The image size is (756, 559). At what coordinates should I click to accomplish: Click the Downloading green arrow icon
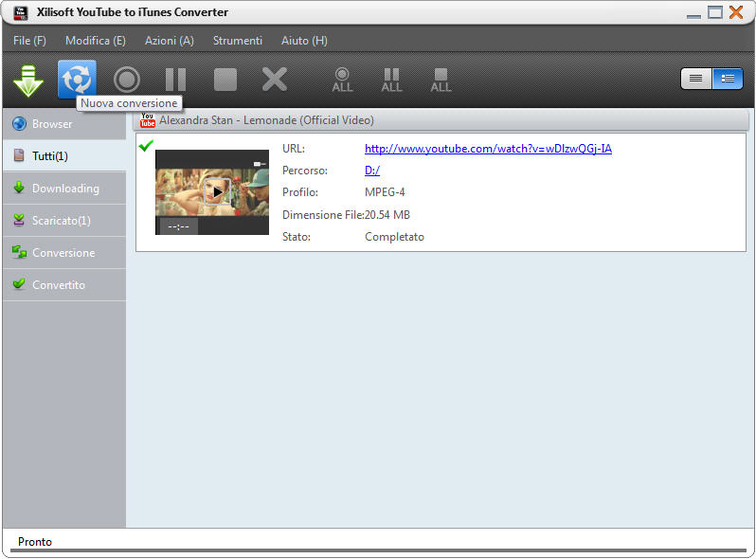tap(19, 188)
